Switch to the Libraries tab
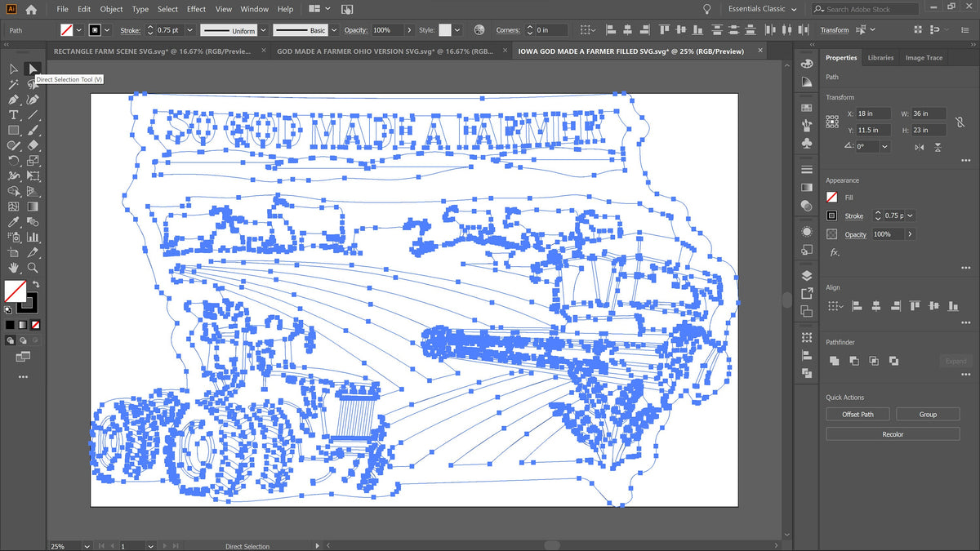The image size is (980, 551). pyautogui.click(x=880, y=58)
